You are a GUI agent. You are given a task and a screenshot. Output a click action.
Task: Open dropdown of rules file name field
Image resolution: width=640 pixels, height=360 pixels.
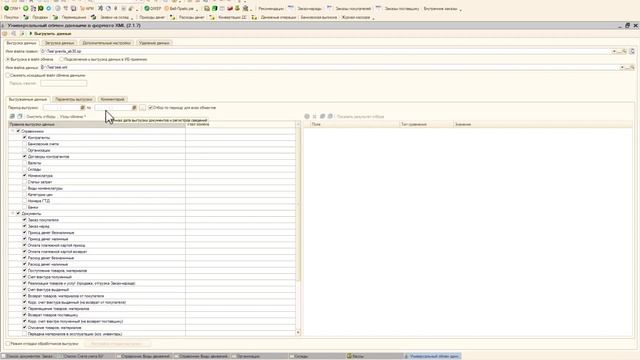[x=614, y=51]
